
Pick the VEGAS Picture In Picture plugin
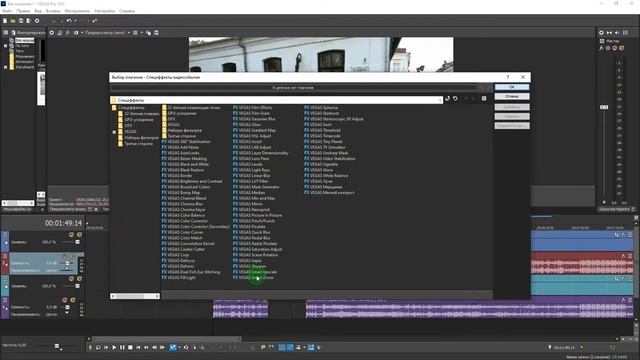click(257, 215)
